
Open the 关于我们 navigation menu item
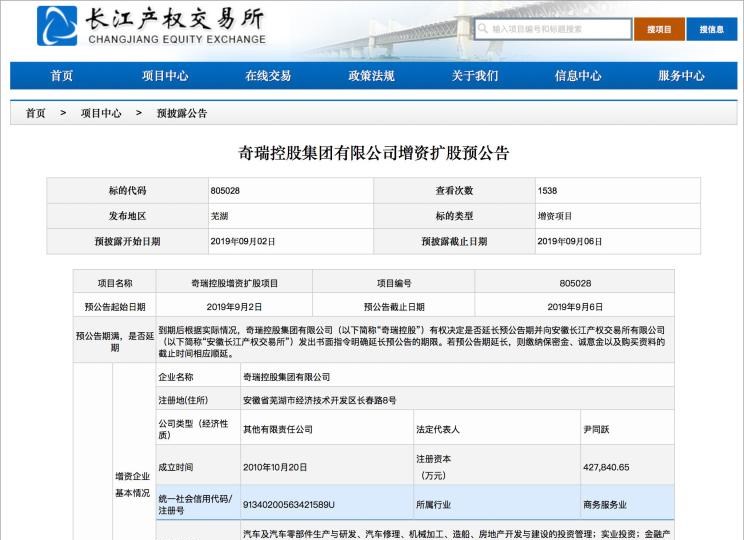click(x=475, y=76)
